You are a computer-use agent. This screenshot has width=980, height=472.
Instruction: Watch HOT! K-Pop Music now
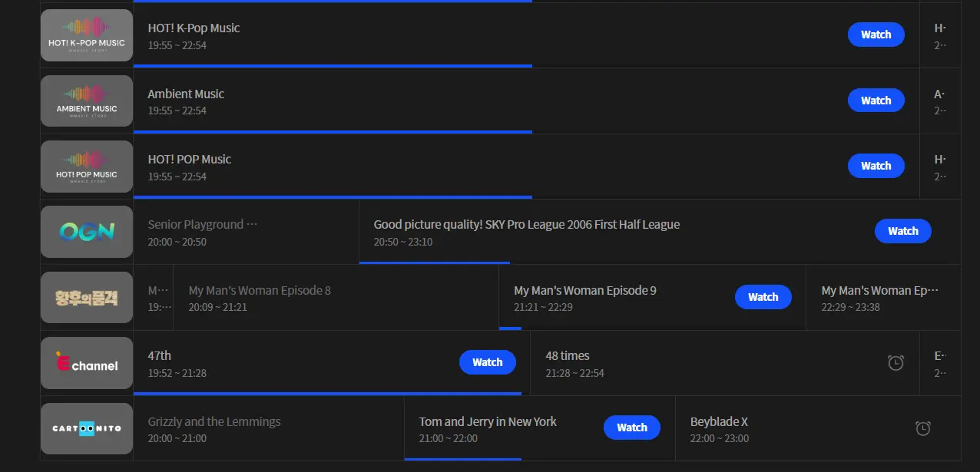[x=876, y=35]
